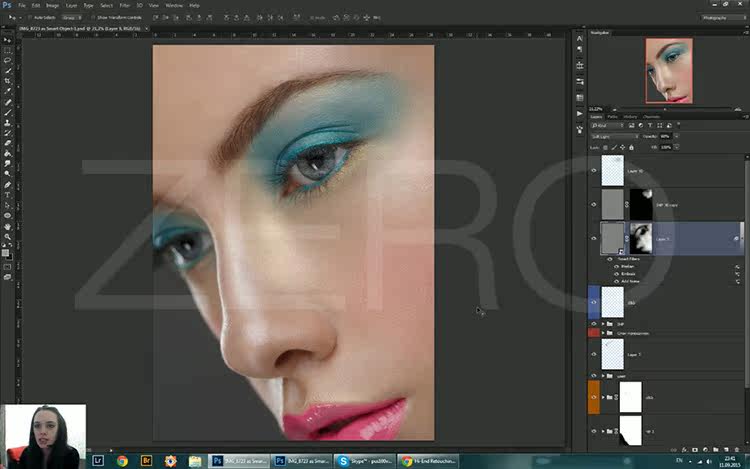Click the add layer style fx icon

684,450
